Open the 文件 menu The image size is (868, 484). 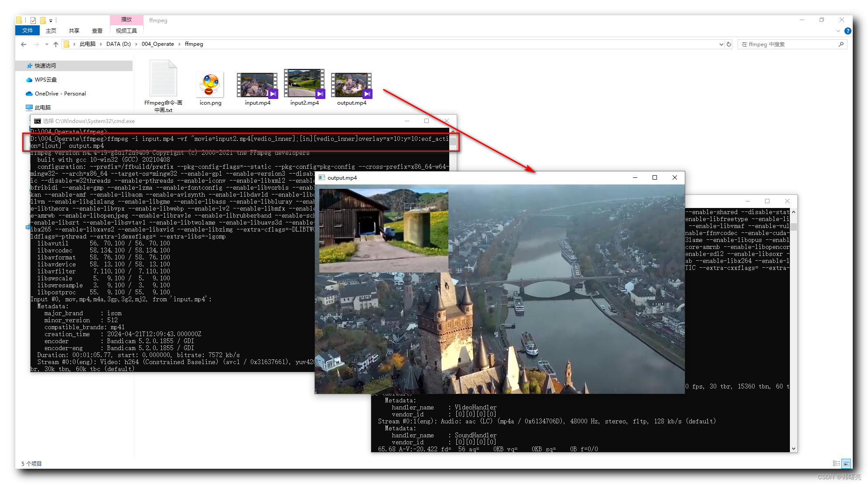(x=27, y=31)
